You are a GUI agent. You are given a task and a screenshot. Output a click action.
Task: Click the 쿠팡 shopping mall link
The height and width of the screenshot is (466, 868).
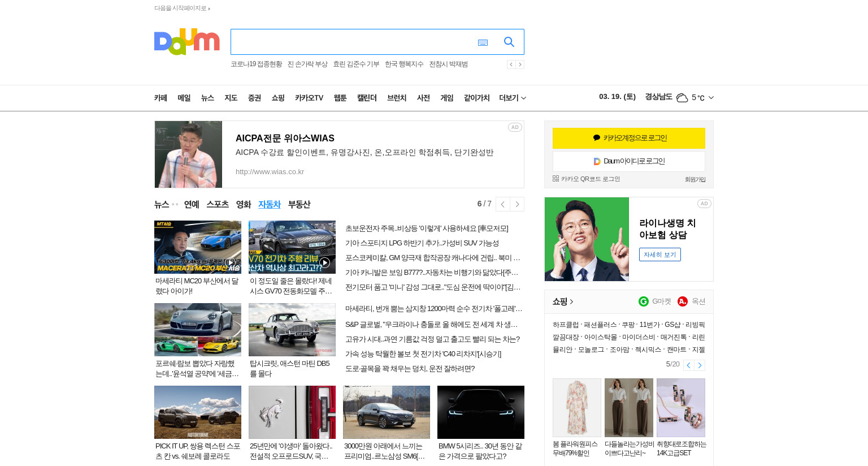(628, 325)
